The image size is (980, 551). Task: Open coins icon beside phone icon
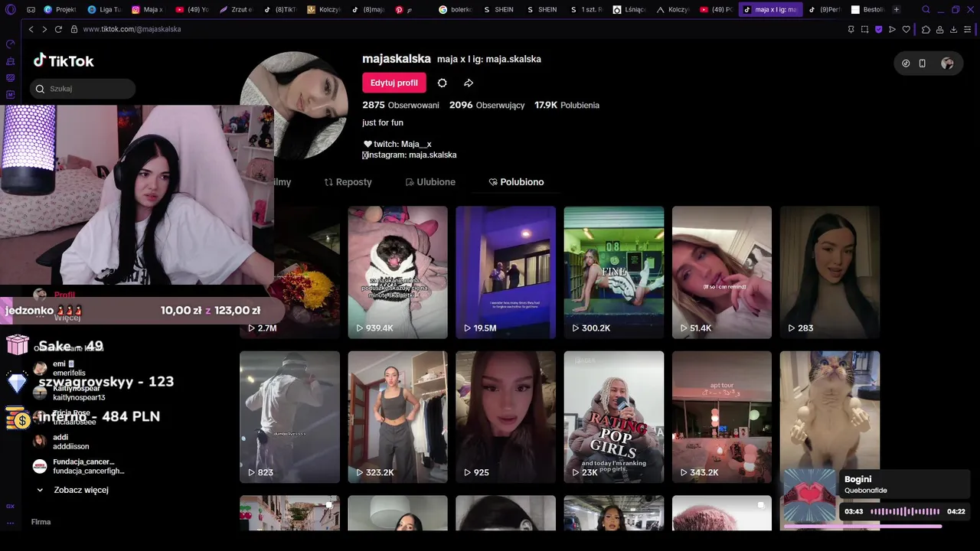coord(906,64)
